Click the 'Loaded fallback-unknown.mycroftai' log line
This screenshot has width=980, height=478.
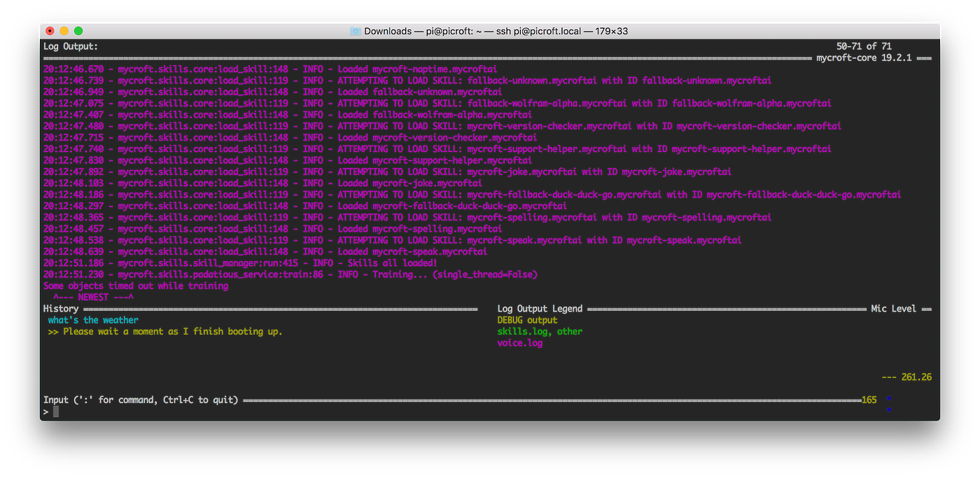coord(273,92)
